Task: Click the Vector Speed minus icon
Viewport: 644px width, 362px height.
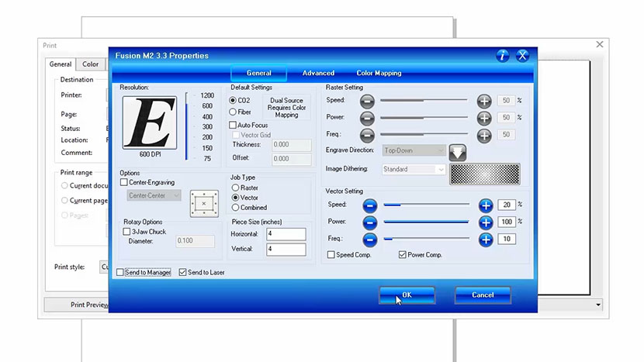Action: coord(369,205)
